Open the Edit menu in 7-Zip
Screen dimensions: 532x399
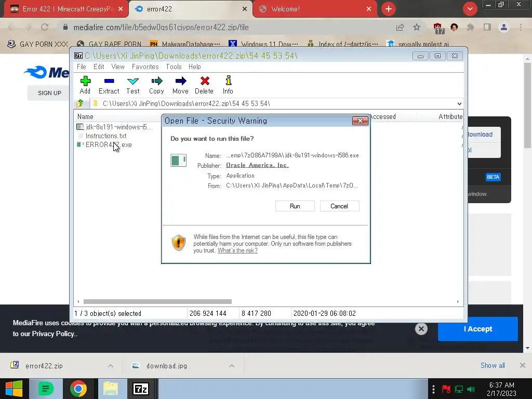pyautogui.click(x=99, y=66)
